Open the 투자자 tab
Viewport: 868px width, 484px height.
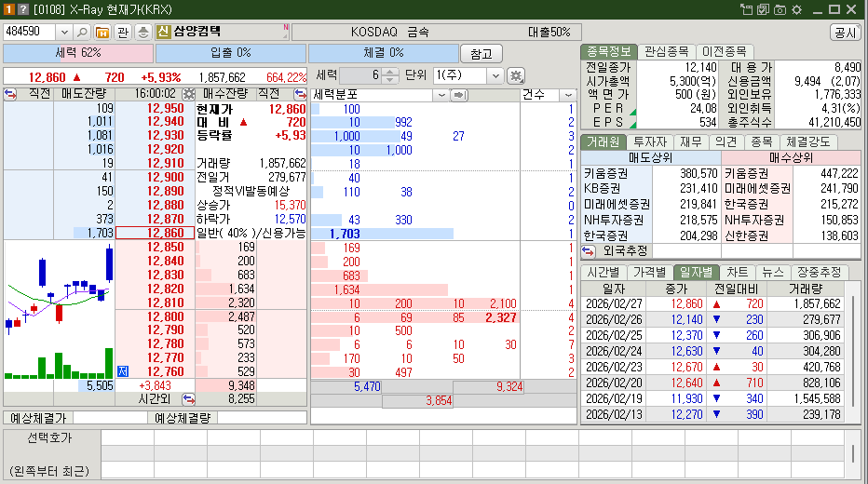pyautogui.click(x=650, y=142)
